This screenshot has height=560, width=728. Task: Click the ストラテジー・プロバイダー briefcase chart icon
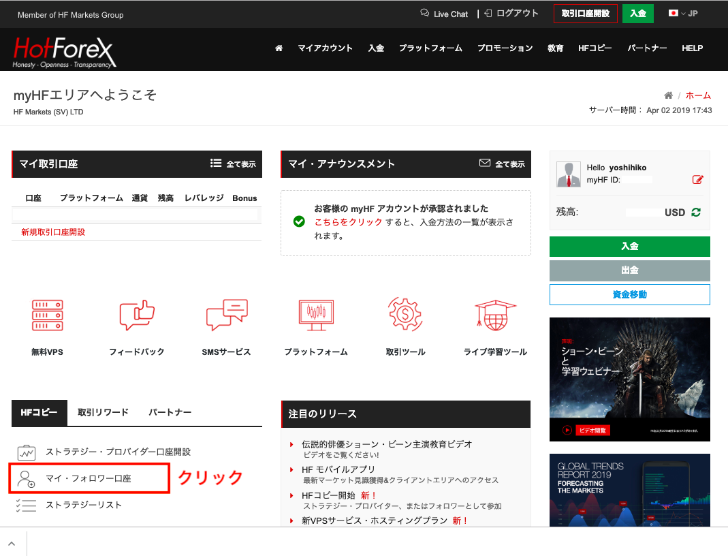pos(27,452)
